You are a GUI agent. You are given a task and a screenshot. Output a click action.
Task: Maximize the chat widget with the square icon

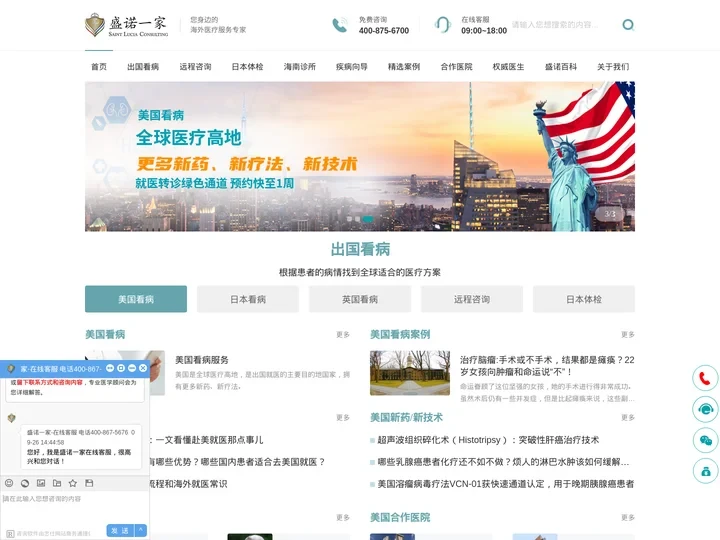[x=121, y=368]
